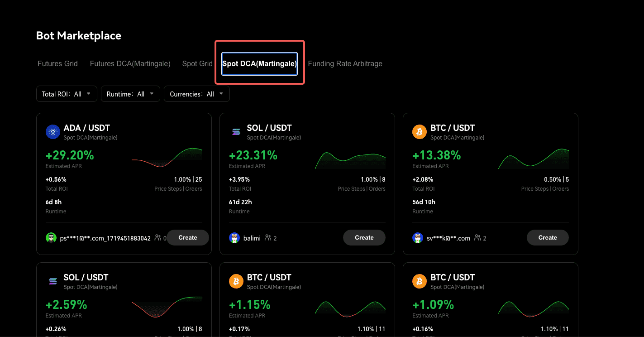This screenshot has width=644, height=337.
Task: Open the Total ROI filter dropdown
Action: (x=67, y=94)
